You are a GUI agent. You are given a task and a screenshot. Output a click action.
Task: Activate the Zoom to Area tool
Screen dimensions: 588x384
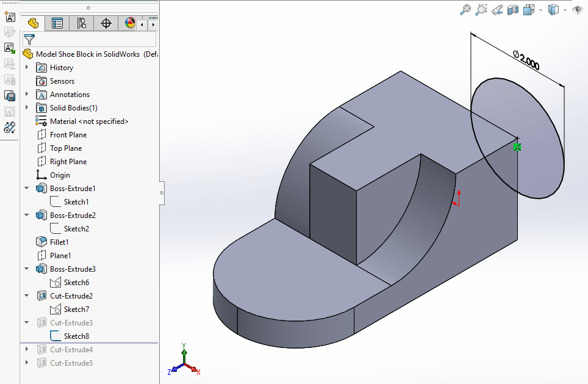(x=481, y=10)
